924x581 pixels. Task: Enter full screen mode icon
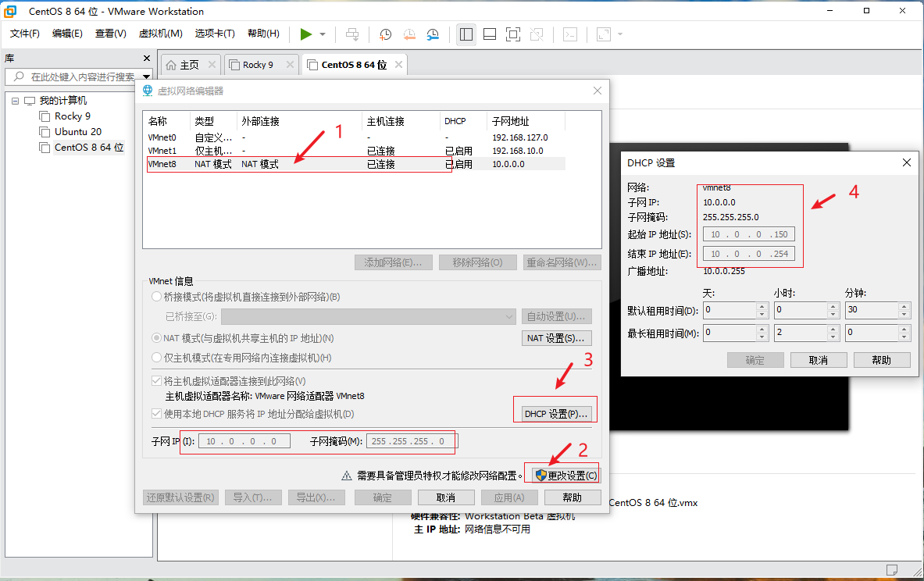tap(513, 34)
